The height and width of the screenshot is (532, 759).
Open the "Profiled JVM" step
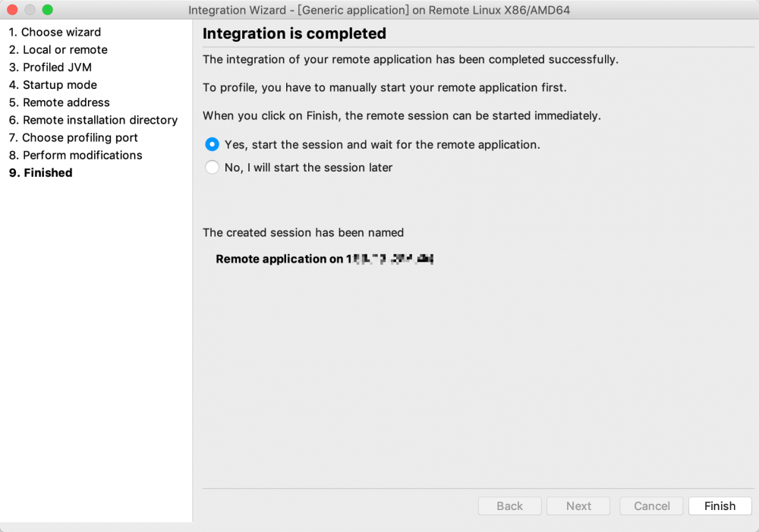click(56, 67)
